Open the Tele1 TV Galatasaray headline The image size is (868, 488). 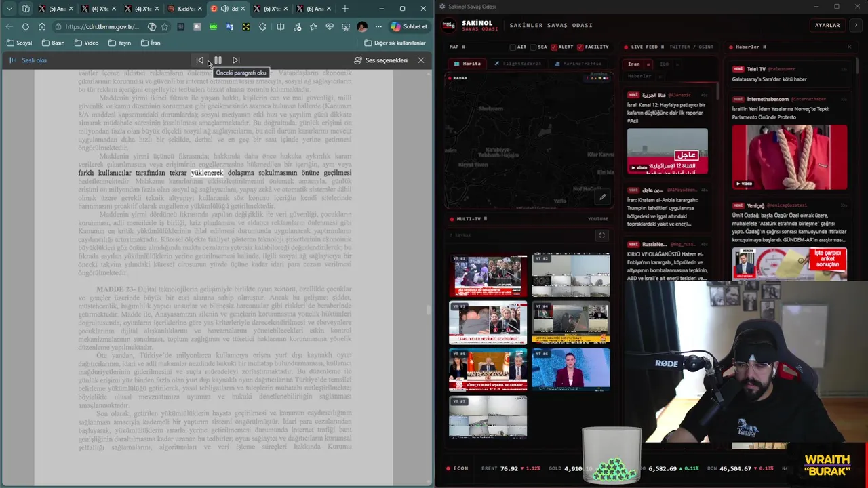pos(769,79)
